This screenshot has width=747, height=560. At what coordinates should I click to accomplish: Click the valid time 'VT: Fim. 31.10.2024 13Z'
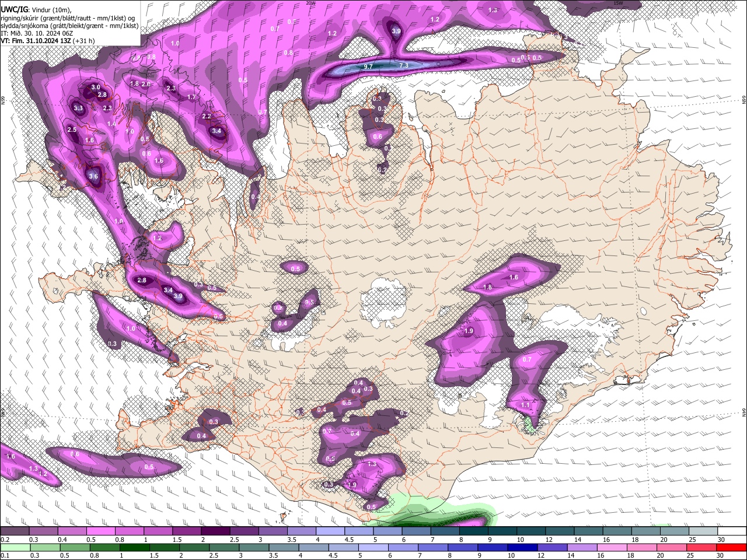(36, 41)
